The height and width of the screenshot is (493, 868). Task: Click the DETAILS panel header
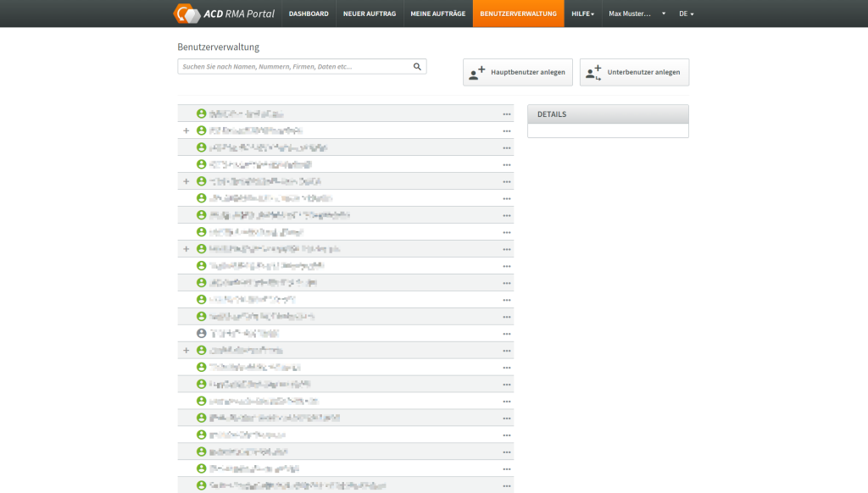[608, 114]
